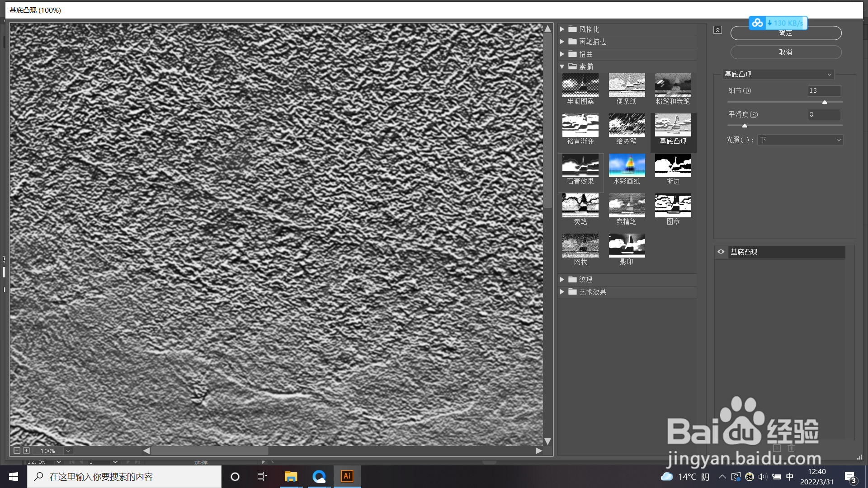Click the 取消 cancel button
Image resolution: width=868 pixels, height=488 pixels.
tap(786, 52)
